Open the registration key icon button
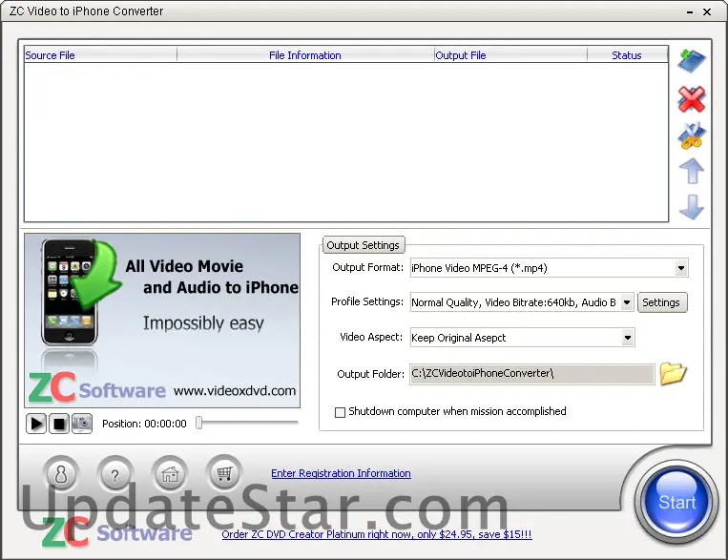728x560 pixels. [x=61, y=473]
